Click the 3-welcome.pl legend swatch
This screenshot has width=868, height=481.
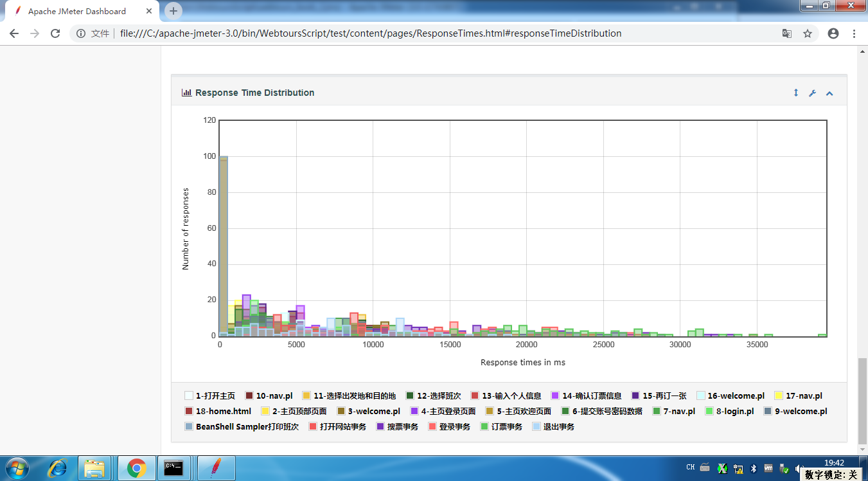point(341,412)
